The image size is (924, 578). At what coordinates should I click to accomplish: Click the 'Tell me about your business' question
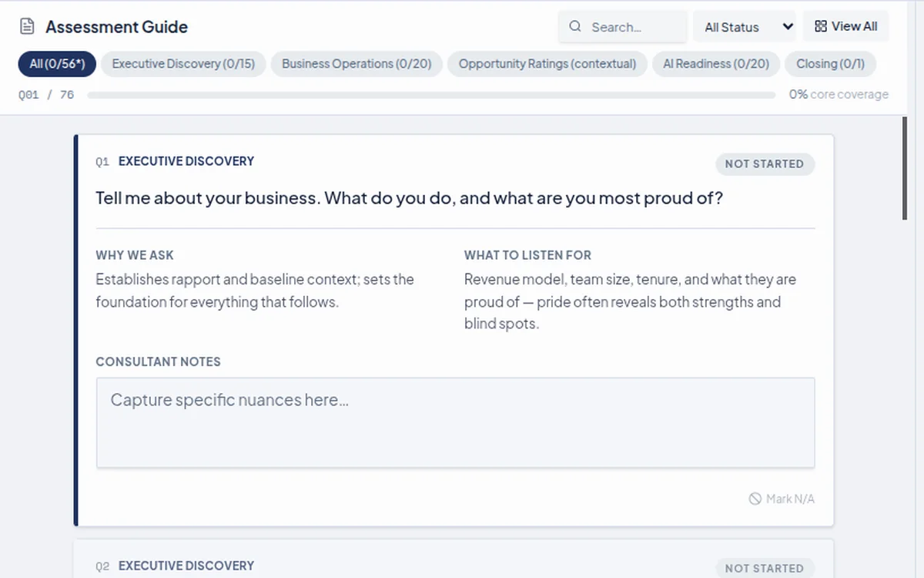(409, 198)
